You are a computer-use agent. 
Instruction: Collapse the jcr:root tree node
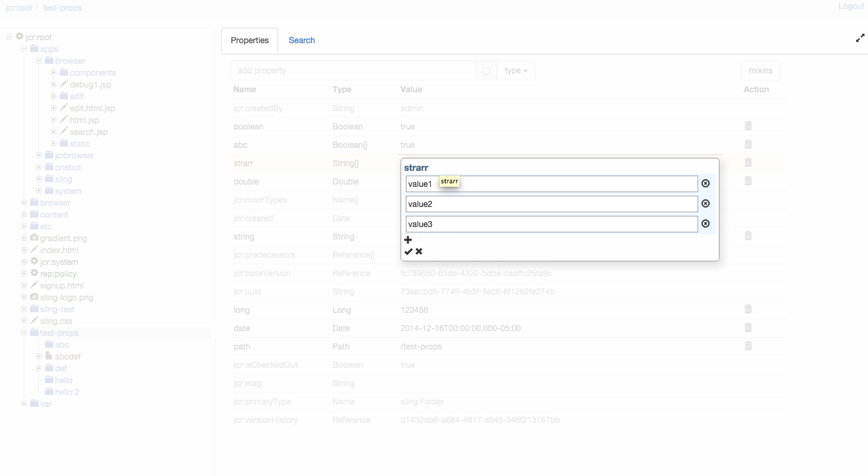pos(9,37)
